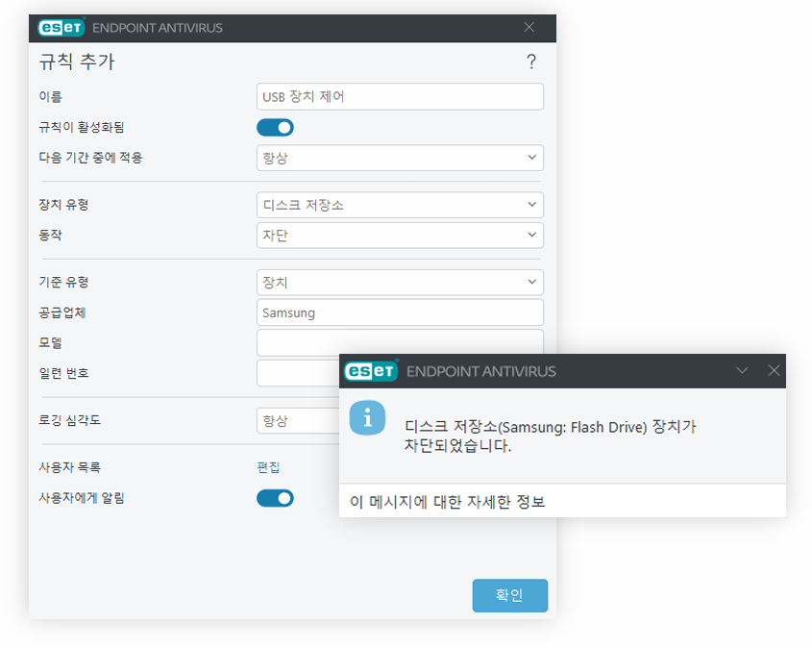Click the 동작 label
Viewport: 812px width, 649px height.
[50, 235]
